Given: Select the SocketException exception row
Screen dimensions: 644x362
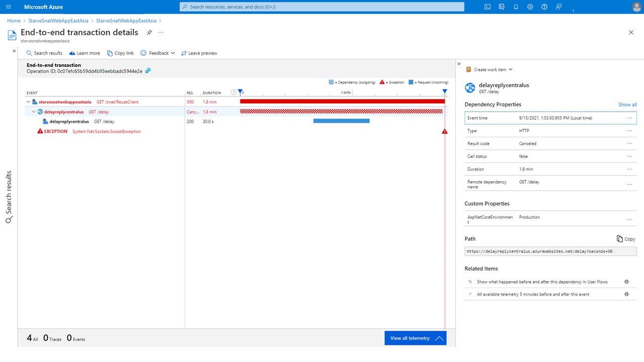Looking at the screenshot, I should coord(106,132).
